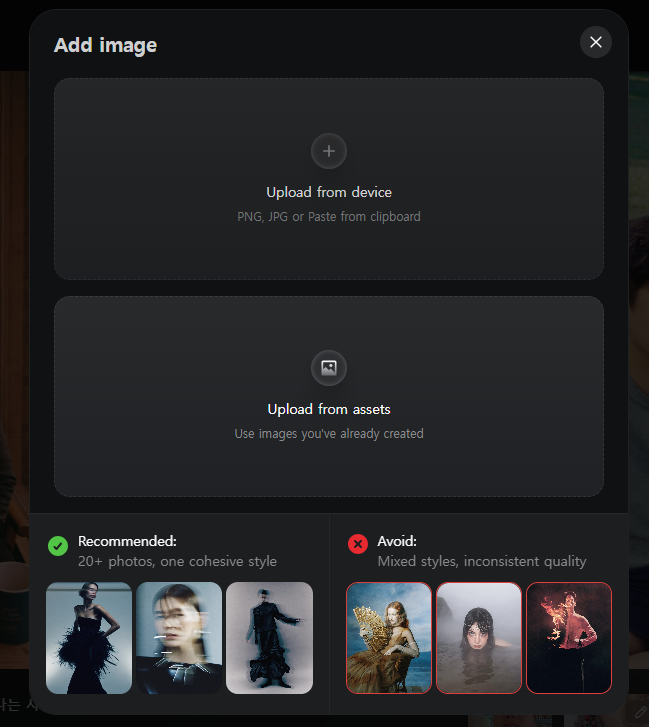Click the Recommended: heading text

[x=127, y=541]
